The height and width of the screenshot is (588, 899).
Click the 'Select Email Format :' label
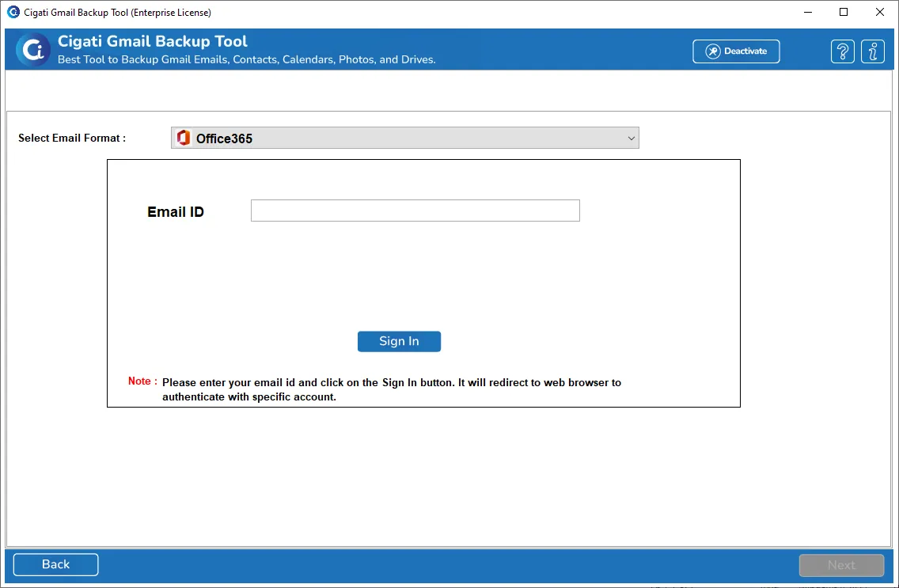click(x=72, y=138)
